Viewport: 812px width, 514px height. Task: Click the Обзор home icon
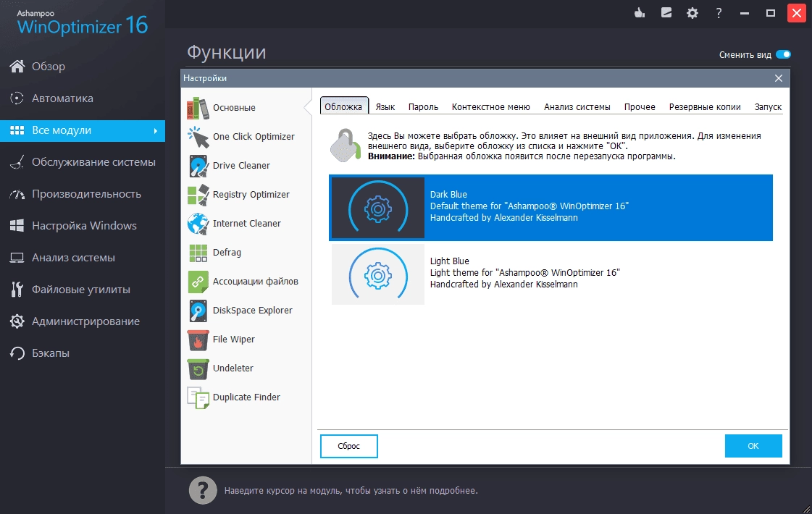[17, 67]
